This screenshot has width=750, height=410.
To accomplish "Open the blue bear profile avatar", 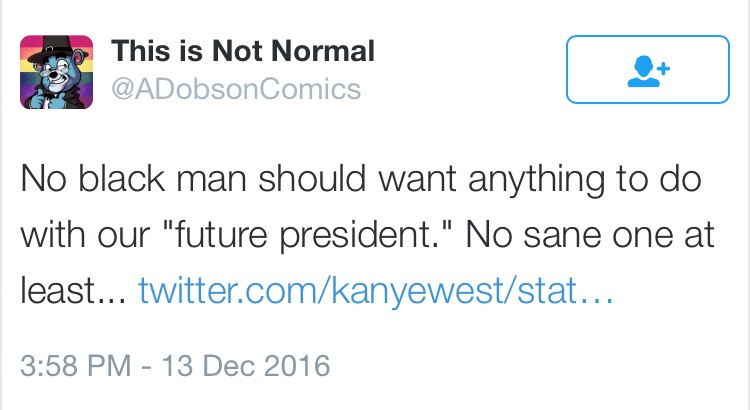I will 56,72.
